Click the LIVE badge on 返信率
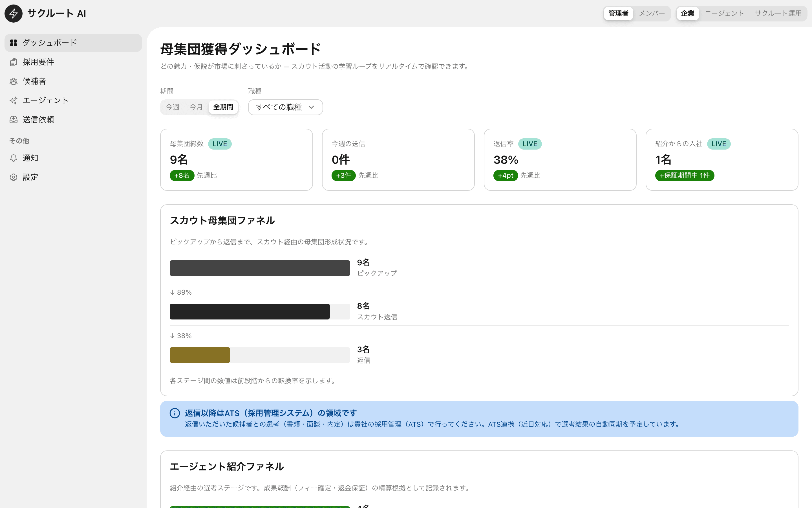The image size is (812, 508). point(529,144)
